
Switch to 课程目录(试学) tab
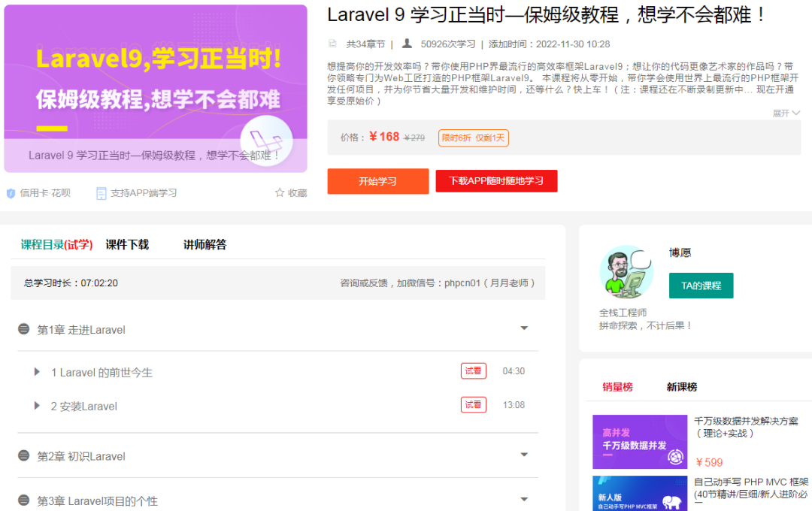click(x=57, y=245)
